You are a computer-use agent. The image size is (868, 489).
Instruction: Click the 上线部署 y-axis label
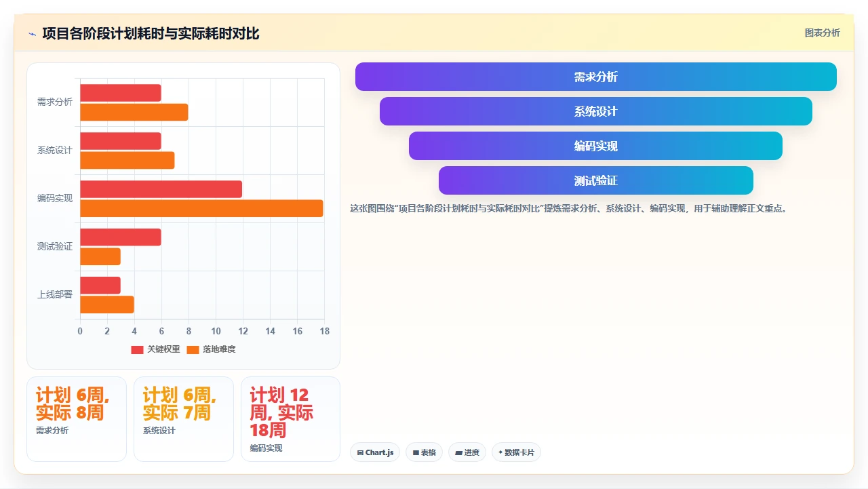tap(55, 295)
